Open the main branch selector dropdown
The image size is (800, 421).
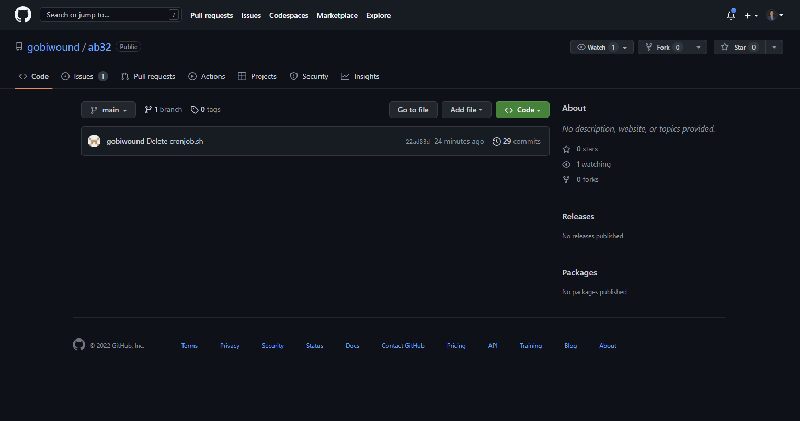click(108, 110)
